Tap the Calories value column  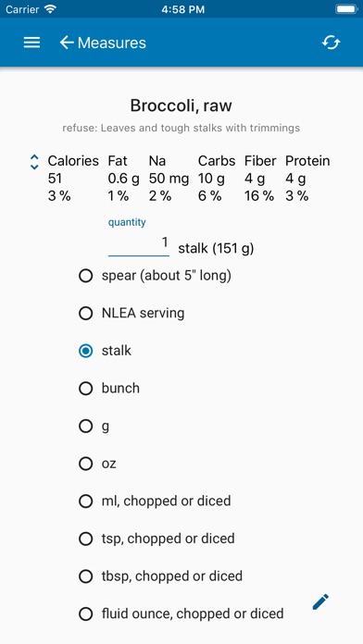[x=73, y=179]
